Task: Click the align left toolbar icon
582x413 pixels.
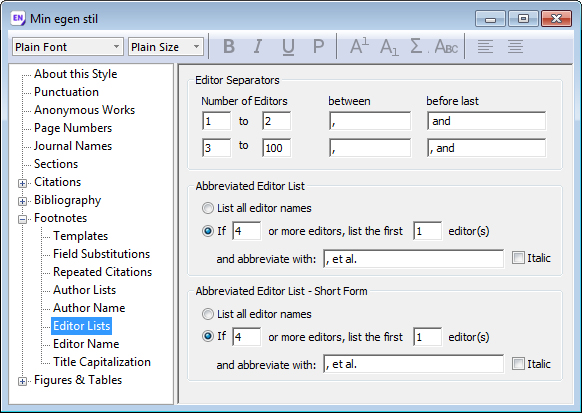Action: pyautogui.click(x=485, y=47)
